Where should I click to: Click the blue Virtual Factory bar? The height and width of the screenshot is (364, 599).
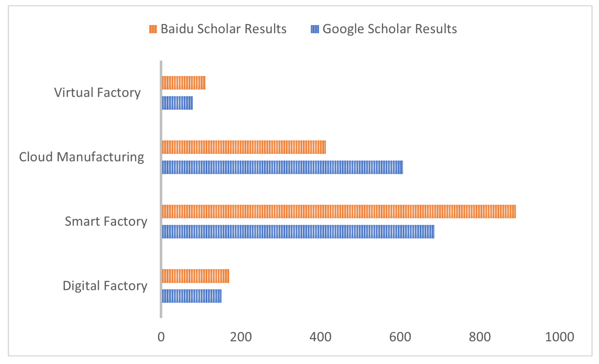pyautogui.click(x=177, y=103)
